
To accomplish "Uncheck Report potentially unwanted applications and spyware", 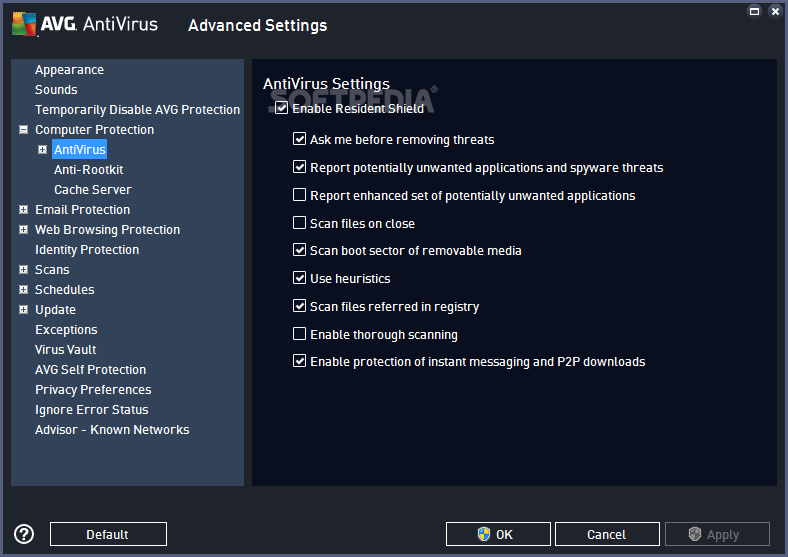I will coord(300,167).
